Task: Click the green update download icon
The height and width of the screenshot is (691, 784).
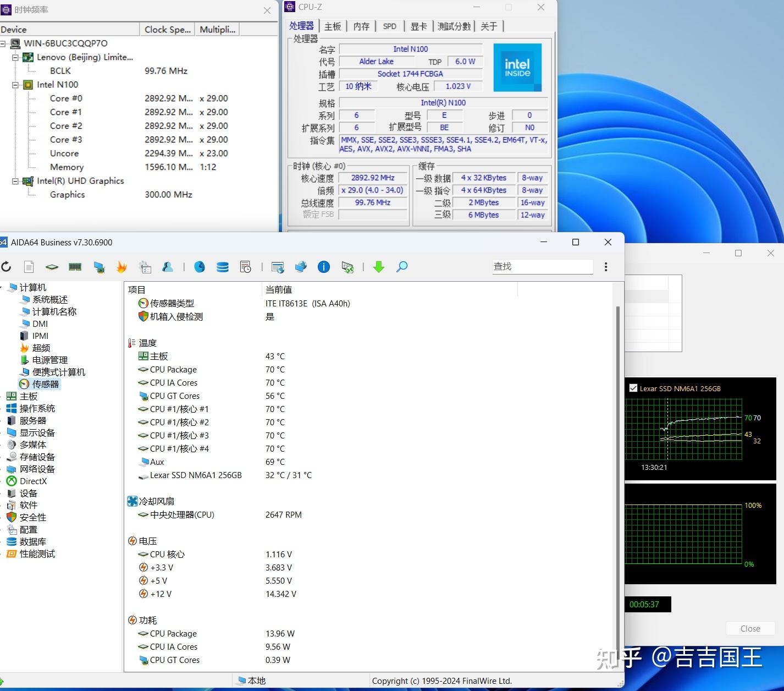Action: tap(379, 267)
